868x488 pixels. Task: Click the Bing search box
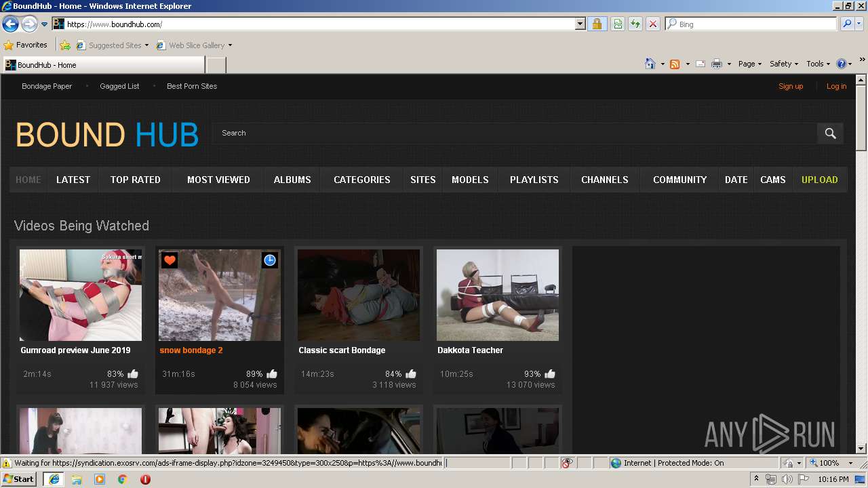[x=751, y=24]
